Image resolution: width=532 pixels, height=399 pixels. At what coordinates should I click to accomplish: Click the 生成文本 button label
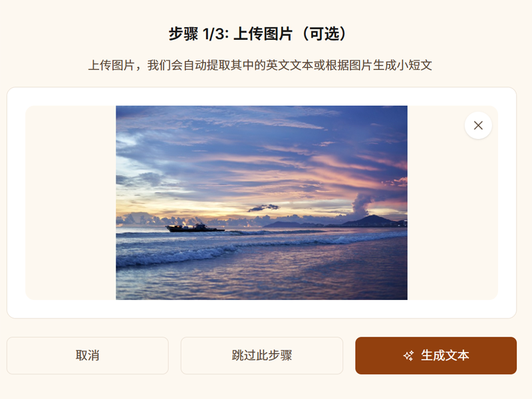445,356
